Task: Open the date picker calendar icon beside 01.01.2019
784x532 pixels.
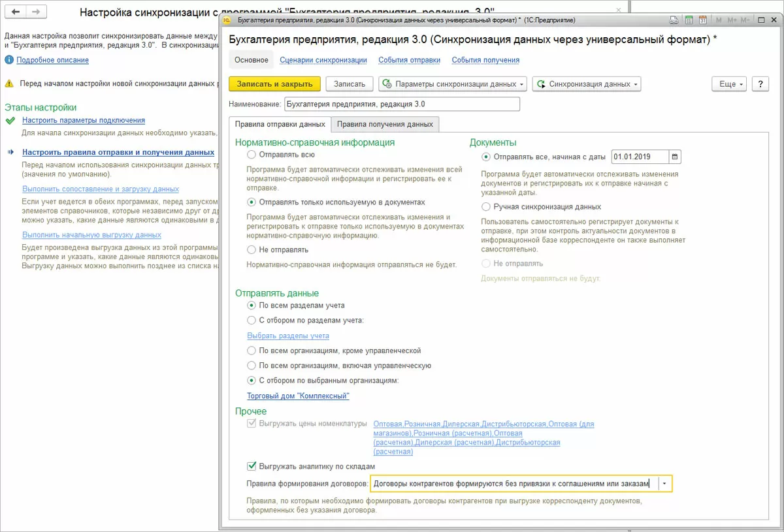Action: (675, 157)
